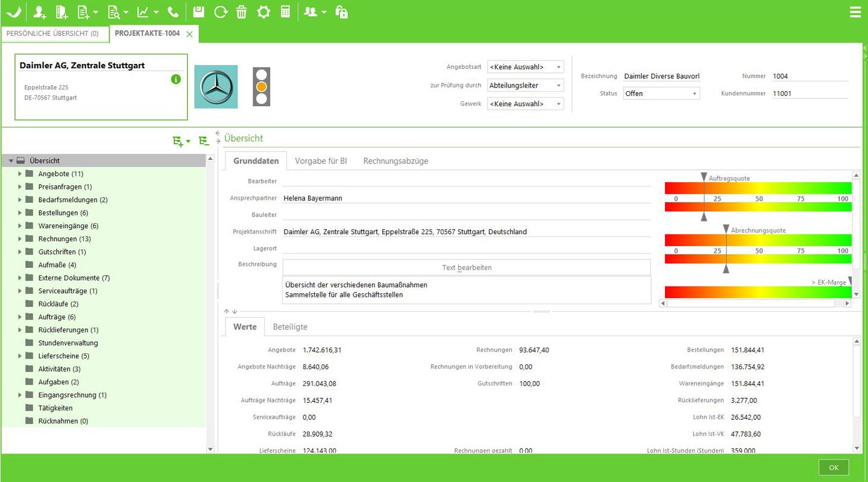
Task: Select the Vorgabe für BI tab
Action: pos(321,161)
